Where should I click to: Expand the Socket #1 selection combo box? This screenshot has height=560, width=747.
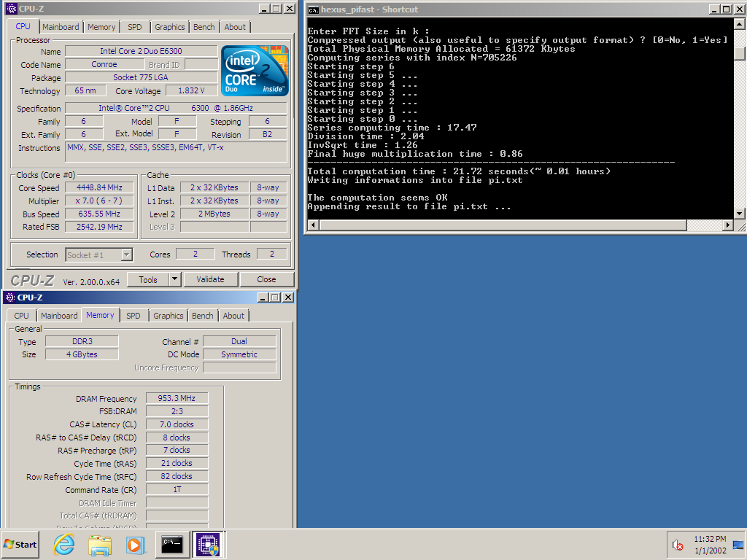point(126,254)
